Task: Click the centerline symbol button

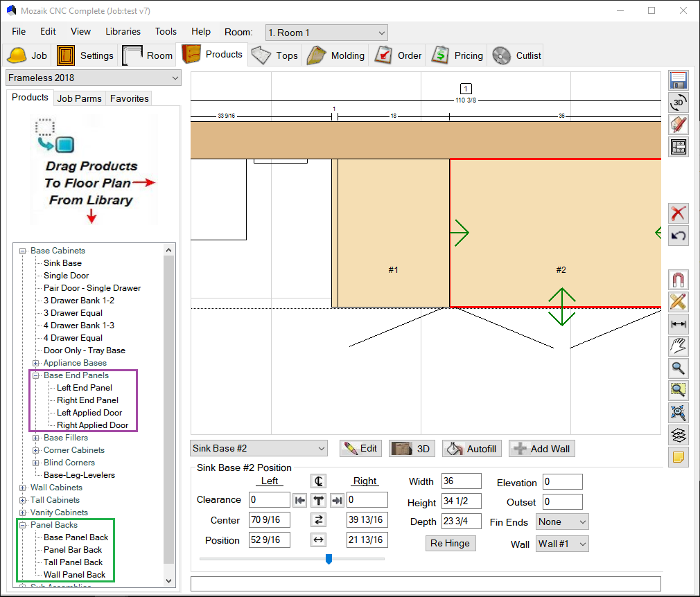Action: (x=318, y=481)
